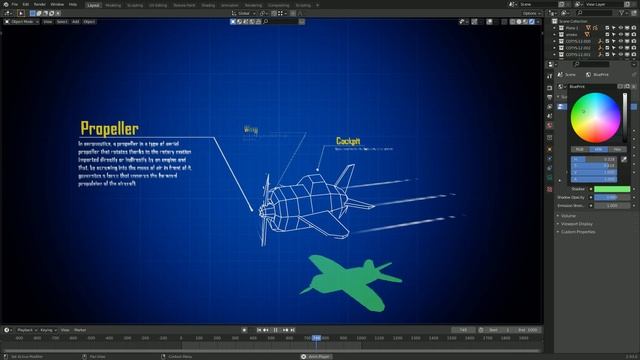Jump to the timeline start frame
Image resolution: width=640 pixels, height=360 pixels.
[x=259, y=330]
